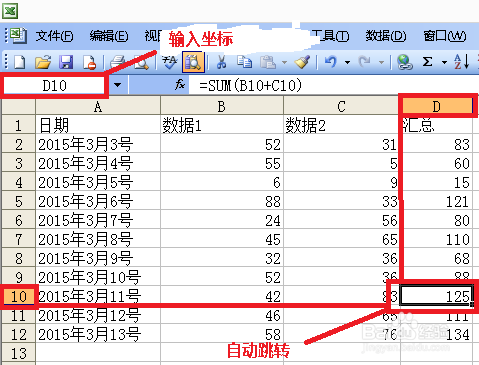Screen dimensions: 479x365
Task: Select column D header
Action: pos(436,107)
